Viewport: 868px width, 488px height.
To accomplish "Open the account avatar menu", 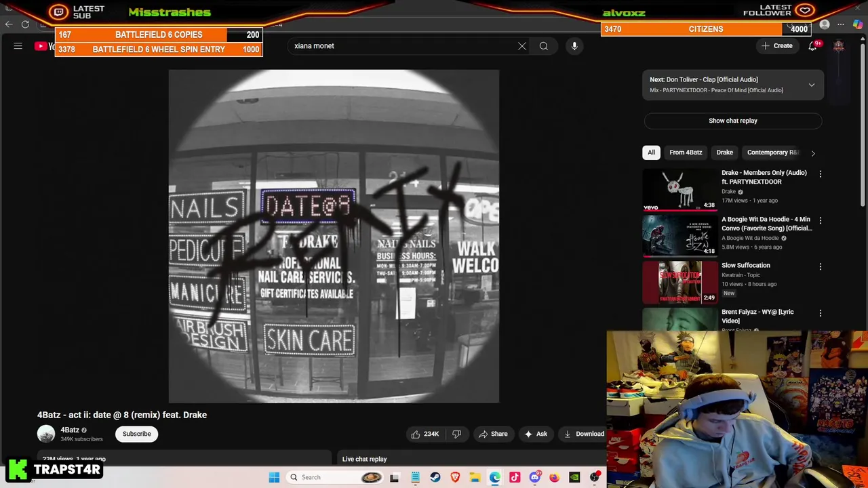I will [x=839, y=46].
